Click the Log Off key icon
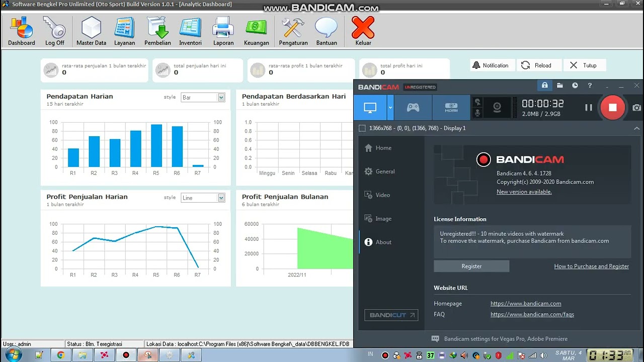Viewport: 644px width, 362px height. (x=54, y=31)
